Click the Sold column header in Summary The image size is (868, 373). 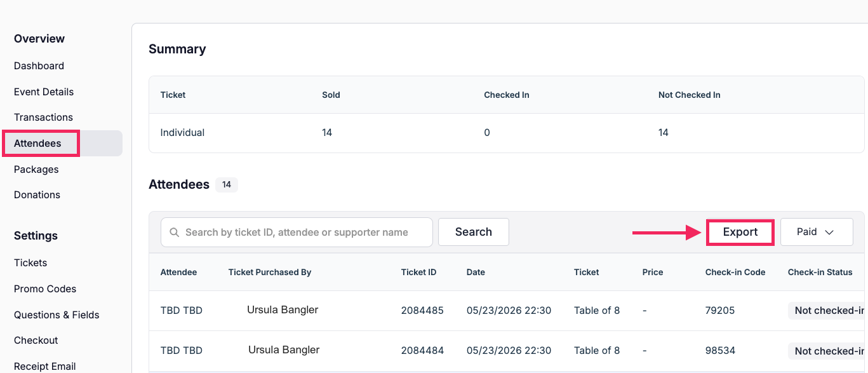tap(331, 95)
